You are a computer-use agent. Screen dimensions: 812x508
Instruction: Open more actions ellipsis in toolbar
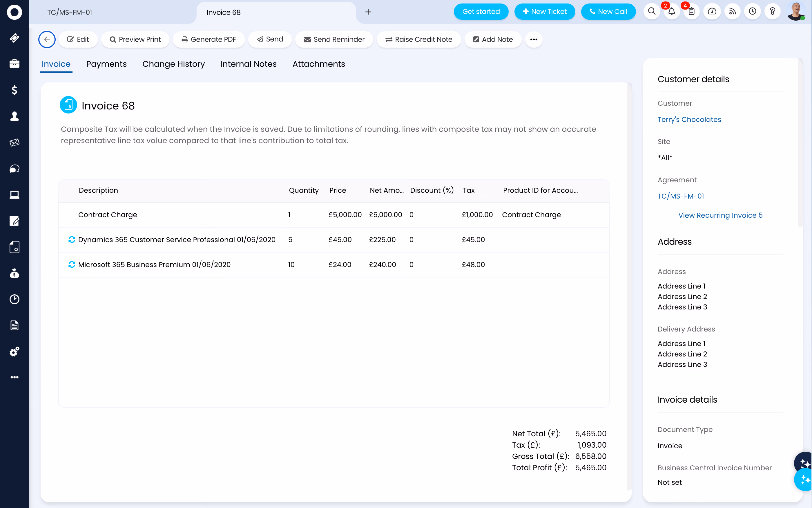[x=534, y=39]
